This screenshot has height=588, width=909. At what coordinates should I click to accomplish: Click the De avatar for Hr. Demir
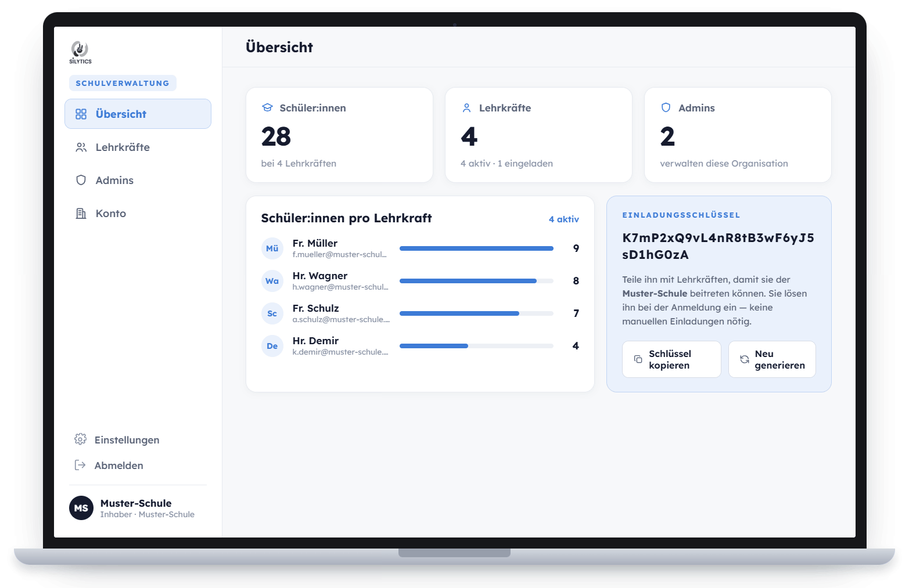272,346
